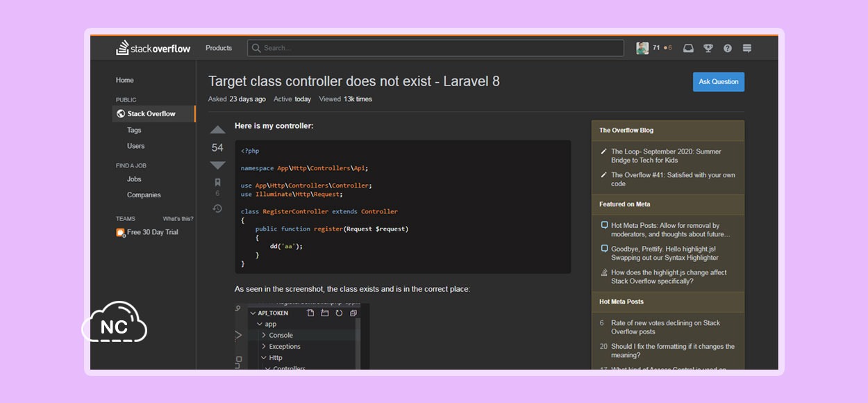The image size is (868, 403).
Task: Open the Products menu
Action: click(219, 48)
